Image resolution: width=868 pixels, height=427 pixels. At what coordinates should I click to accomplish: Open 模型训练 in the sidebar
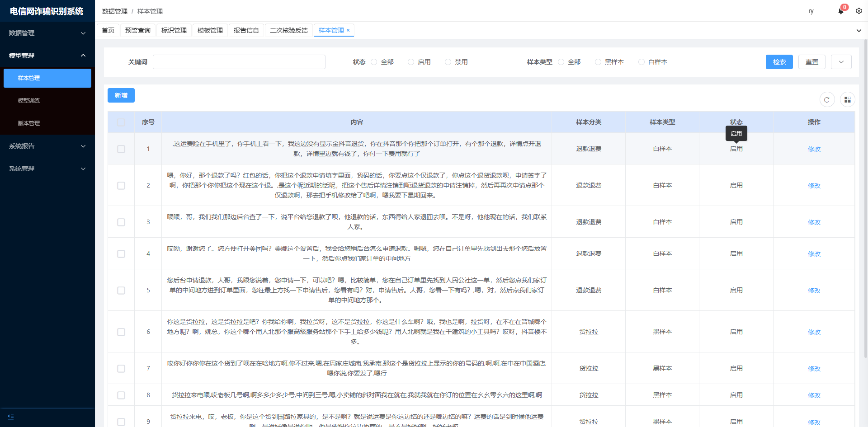[x=29, y=101]
